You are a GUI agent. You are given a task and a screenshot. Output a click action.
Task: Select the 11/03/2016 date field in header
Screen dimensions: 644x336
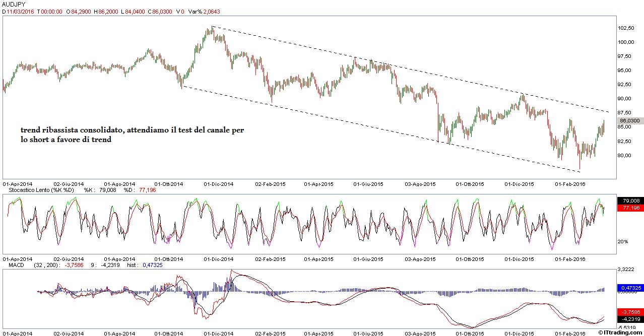21,11
